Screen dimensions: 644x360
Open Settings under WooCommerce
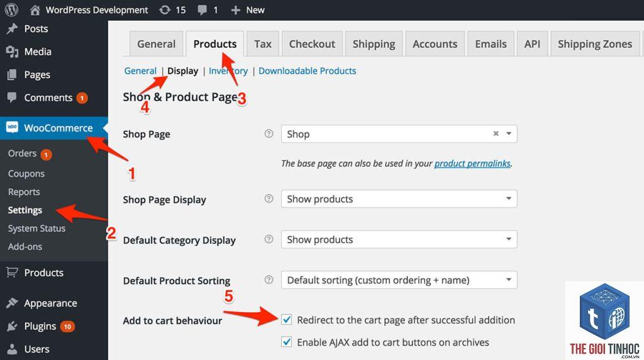pos(25,210)
